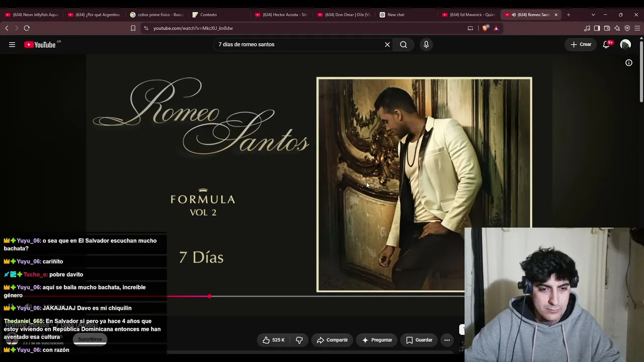
Task: Open the notifications bell
Action: pyautogui.click(x=606, y=45)
